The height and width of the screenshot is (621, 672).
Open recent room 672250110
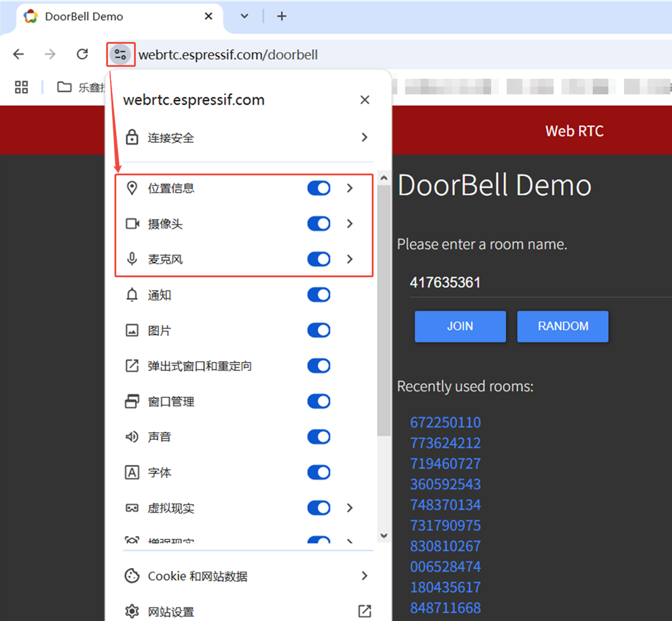pyautogui.click(x=445, y=422)
